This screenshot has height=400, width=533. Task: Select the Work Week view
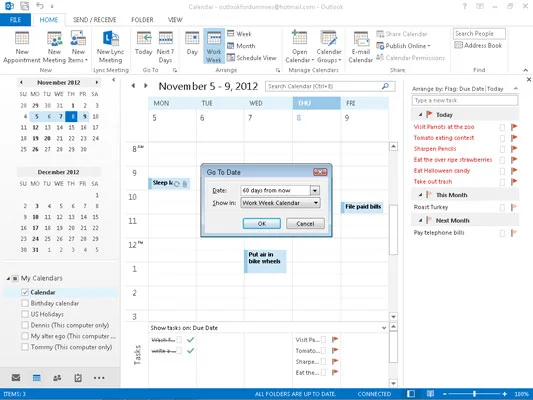coord(214,46)
